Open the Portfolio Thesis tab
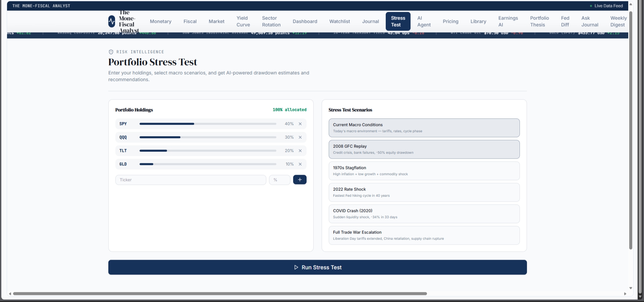 tap(539, 21)
